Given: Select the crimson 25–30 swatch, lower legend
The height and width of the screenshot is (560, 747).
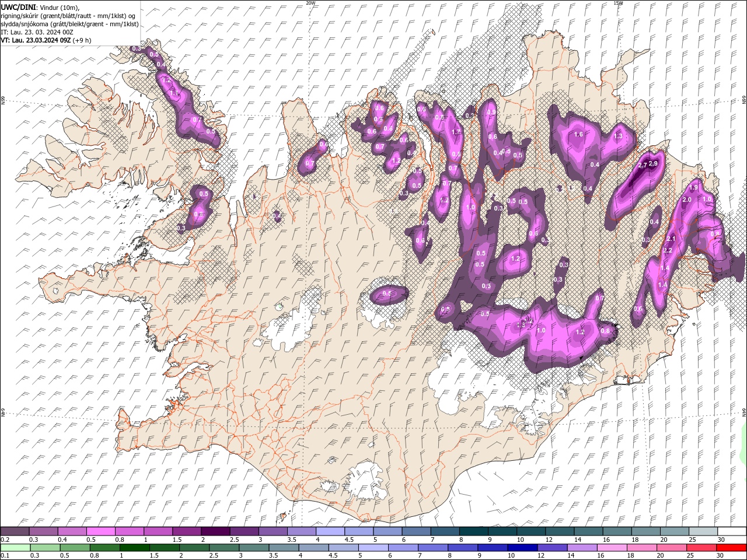Looking at the screenshot, I should pyautogui.click(x=701, y=548).
